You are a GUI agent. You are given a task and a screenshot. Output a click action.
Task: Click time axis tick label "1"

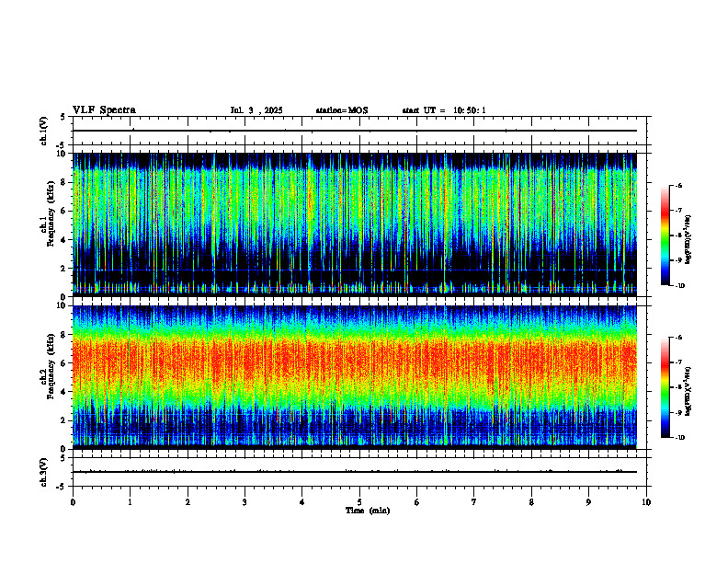(x=130, y=502)
